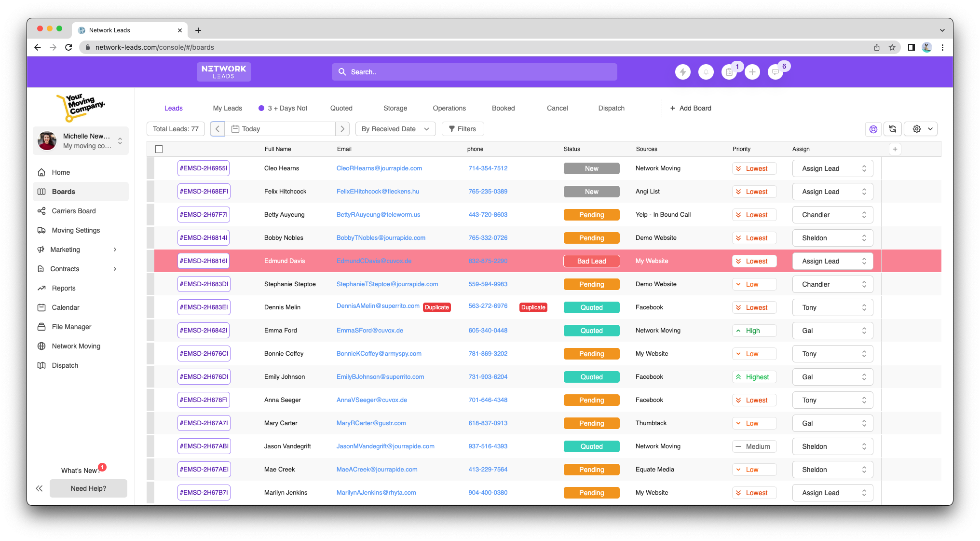Toggle the select-all checkbox in table header
Image resolution: width=980 pixels, height=541 pixels.
tap(159, 149)
